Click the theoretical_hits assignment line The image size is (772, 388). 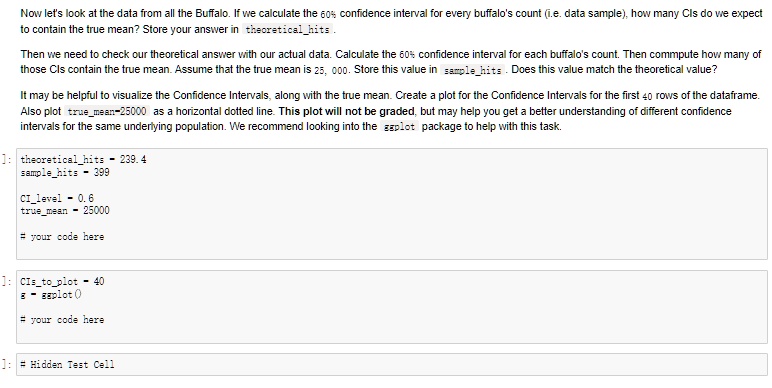(x=83, y=160)
